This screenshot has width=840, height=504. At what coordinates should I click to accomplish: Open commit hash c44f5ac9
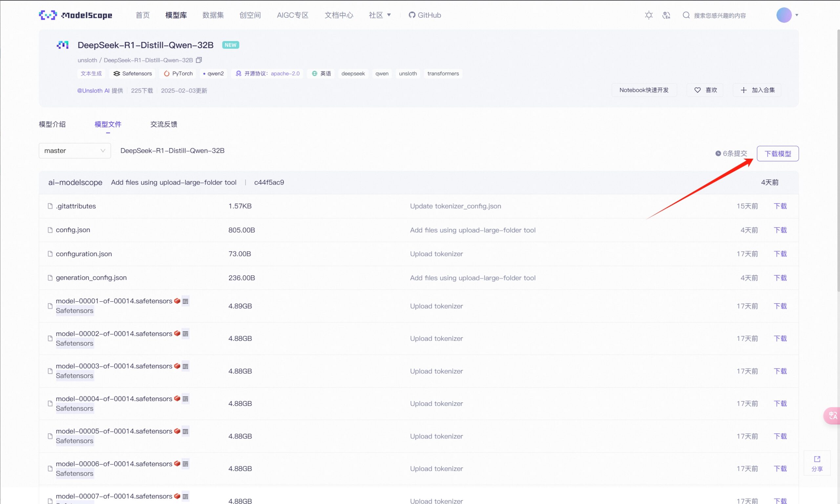(269, 182)
